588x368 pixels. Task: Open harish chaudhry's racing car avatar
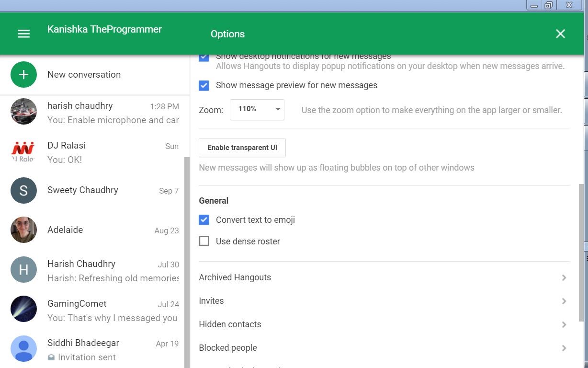[23, 112]
